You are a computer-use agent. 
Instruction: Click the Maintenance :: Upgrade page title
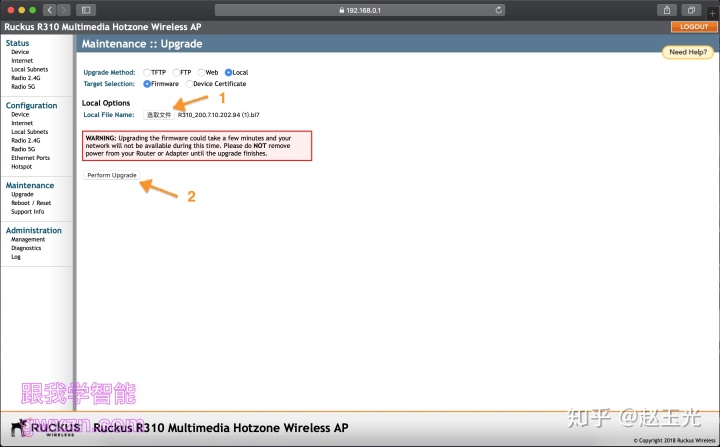142,44
